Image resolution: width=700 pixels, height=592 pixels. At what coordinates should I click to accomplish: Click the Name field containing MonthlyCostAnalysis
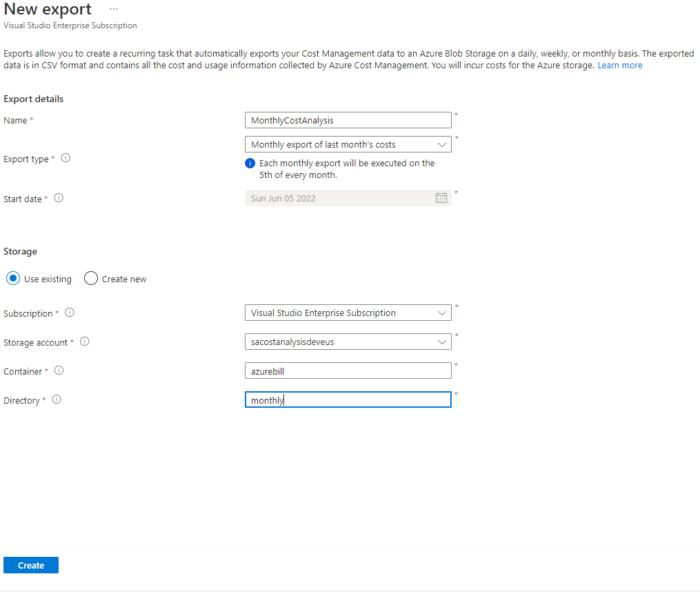(348, 120)
